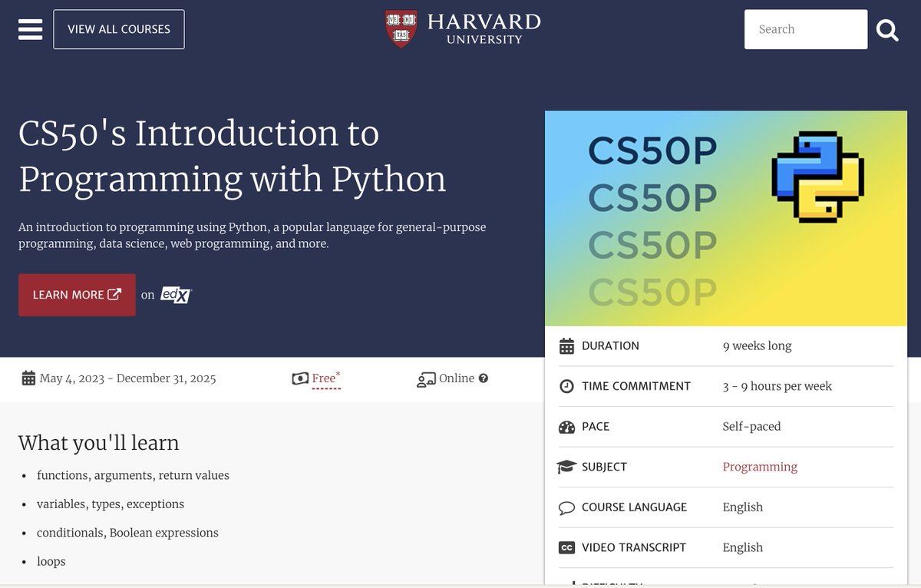Click the VIDEO TRANSCRIPT label

(634, 547)
